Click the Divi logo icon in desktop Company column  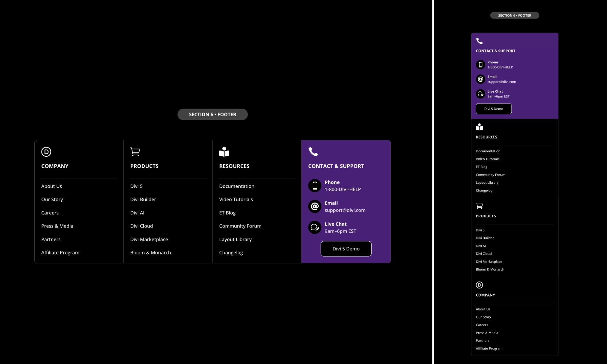point(46,152)
